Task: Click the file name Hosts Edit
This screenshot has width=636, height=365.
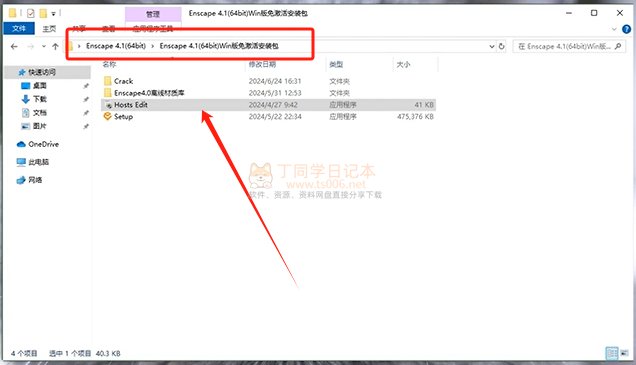Action: click(131, 105)
